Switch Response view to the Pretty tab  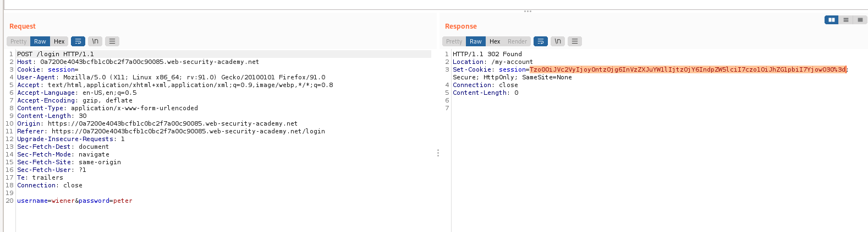tap(454, 41)
